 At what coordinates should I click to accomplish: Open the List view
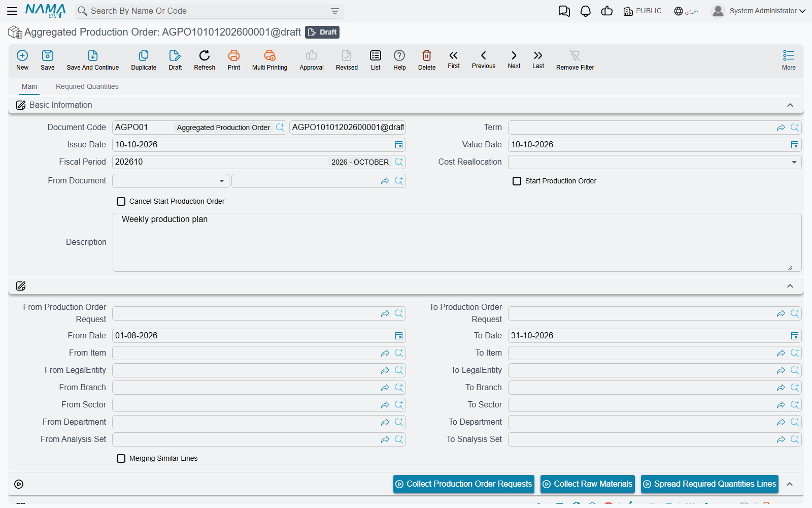point(376,60)
